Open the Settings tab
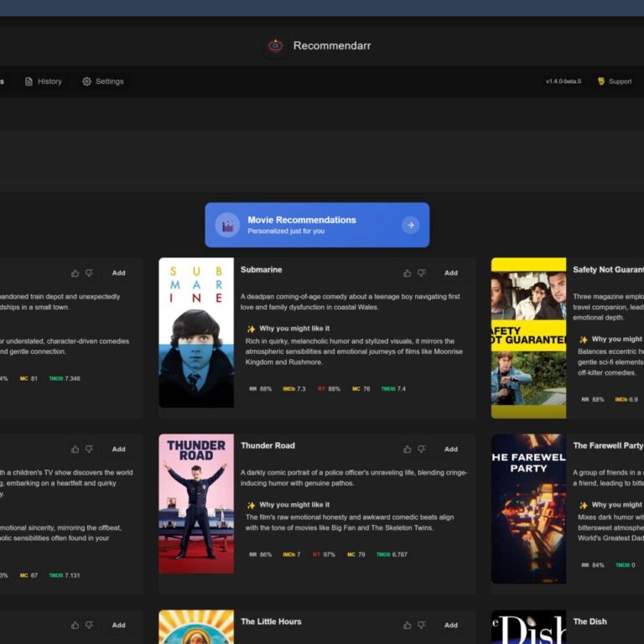Screen dimensions: 644x644 (x=102, y=81)
